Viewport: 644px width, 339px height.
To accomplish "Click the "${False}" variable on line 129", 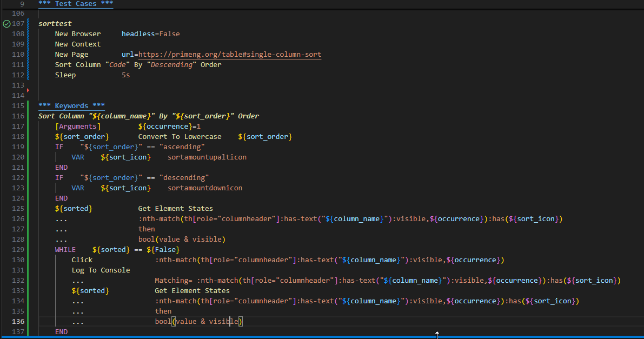I will [163, 250].
